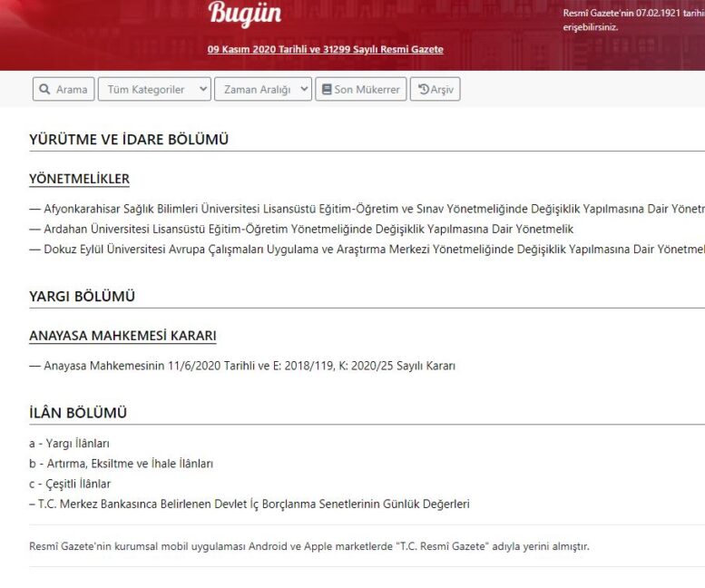Open Ardahan Üniversitesi Lisansüstü yönetmelik link
This screenshot has height=588, width=705.
[x=301, y=230]
